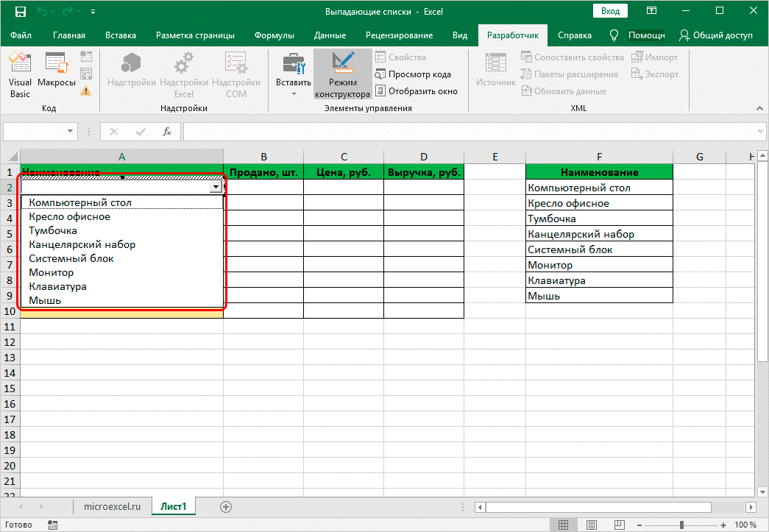Open the Формулы ribbon tab
Image resolution: width=769 pixels, height=532 pixels.
(x=274, y=35)
